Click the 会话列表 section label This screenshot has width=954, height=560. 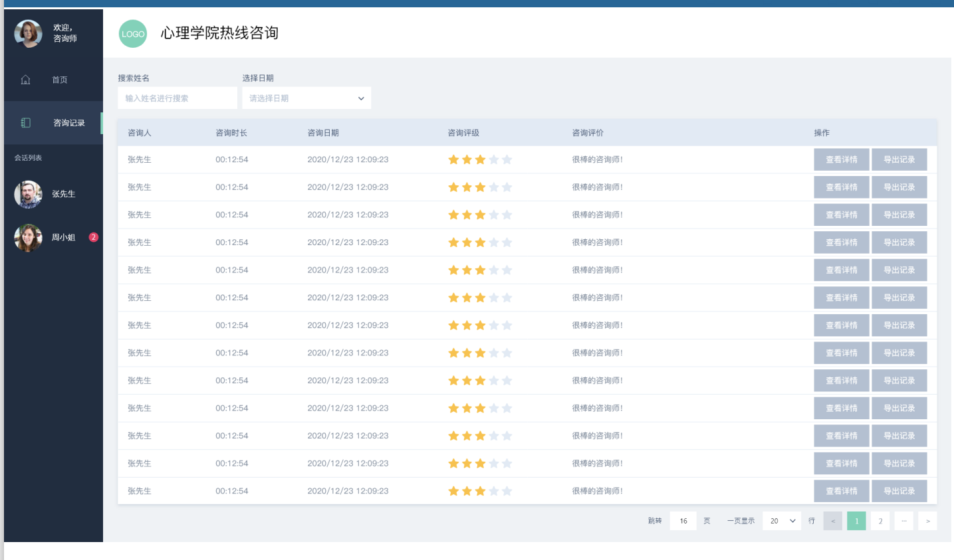point(29,158)
